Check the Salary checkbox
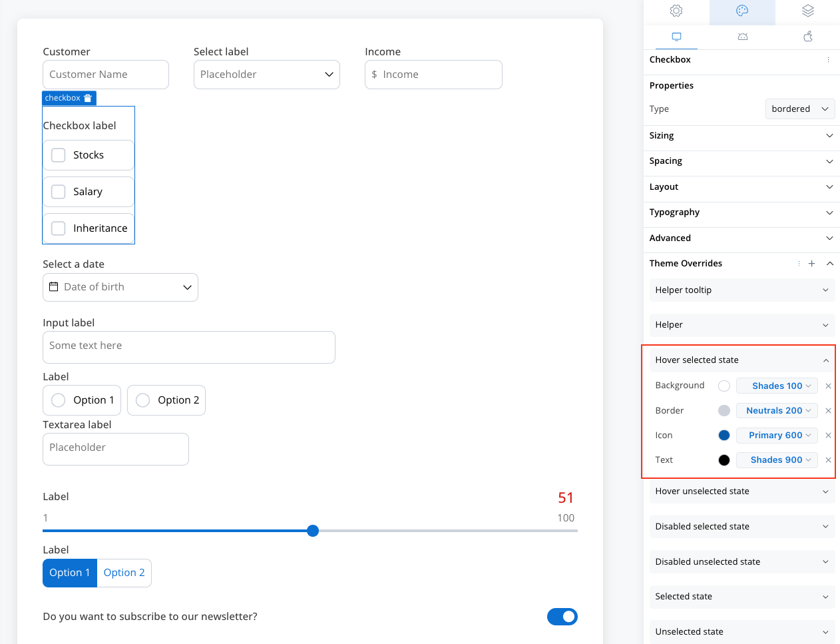Screen dimensions: 840x644 coord(59,192)
